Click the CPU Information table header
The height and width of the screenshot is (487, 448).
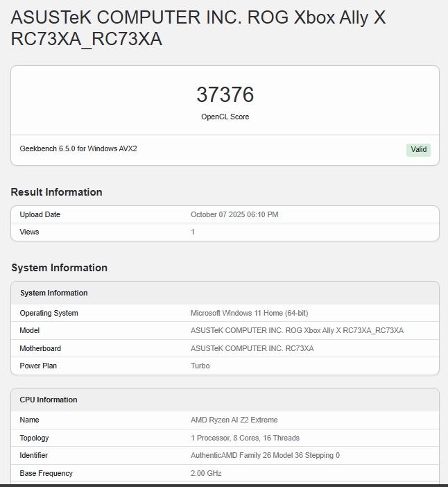coord(49,400)
